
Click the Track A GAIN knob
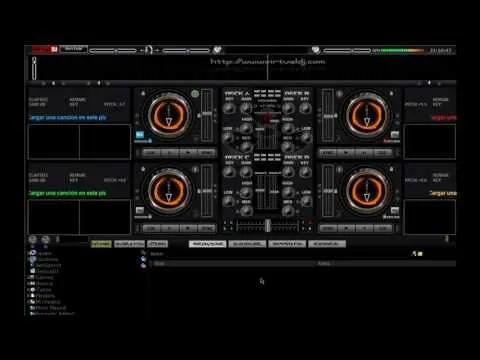tap(246, 108)
